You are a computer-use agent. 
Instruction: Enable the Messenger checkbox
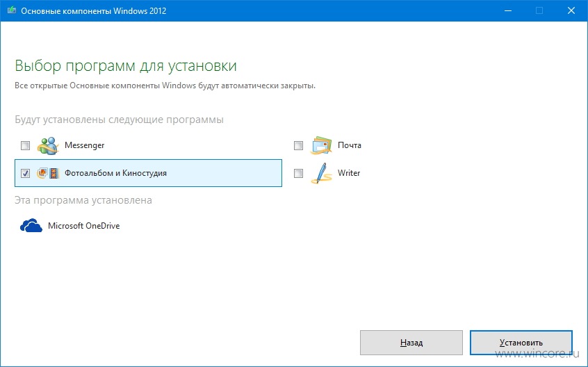click(x=25, y=145)
